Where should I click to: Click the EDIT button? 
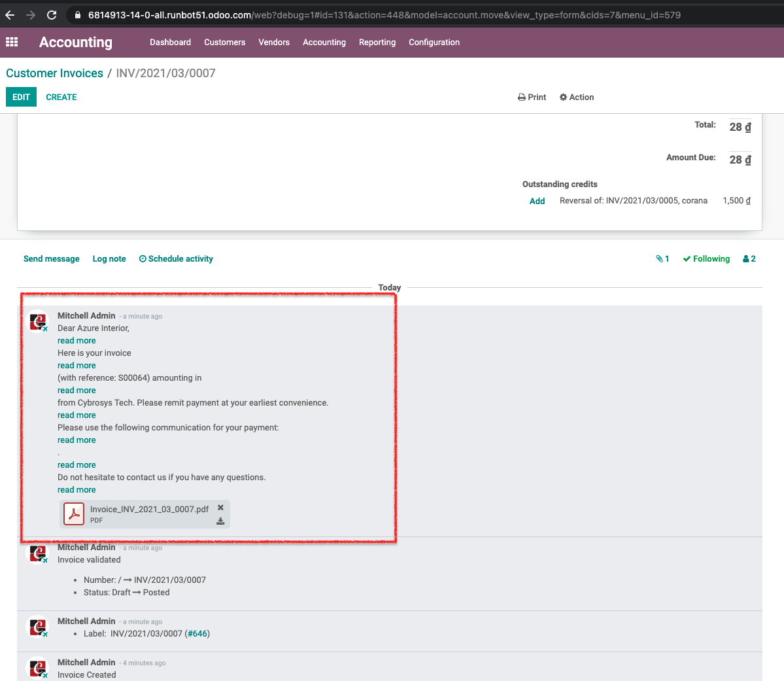tap(21, 97)
